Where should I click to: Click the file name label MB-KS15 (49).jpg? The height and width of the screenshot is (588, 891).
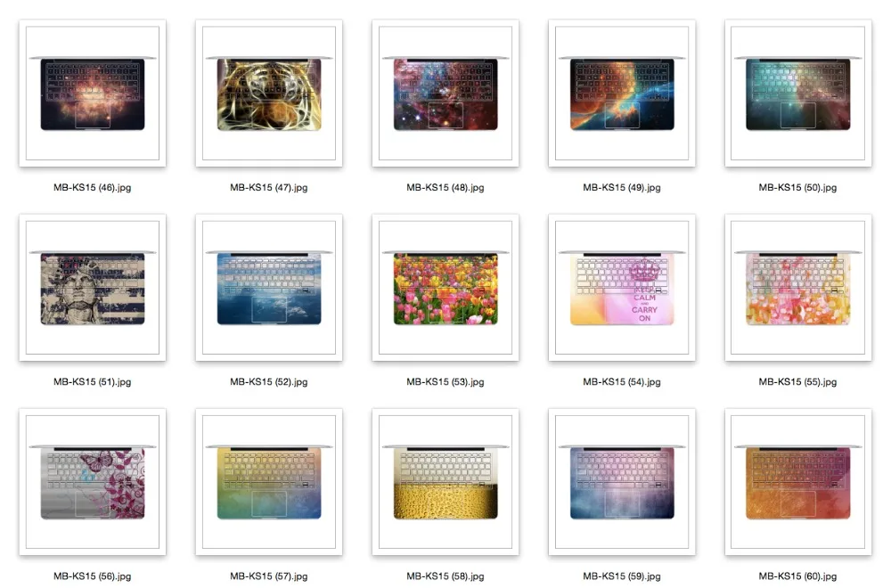coord(622,187)
